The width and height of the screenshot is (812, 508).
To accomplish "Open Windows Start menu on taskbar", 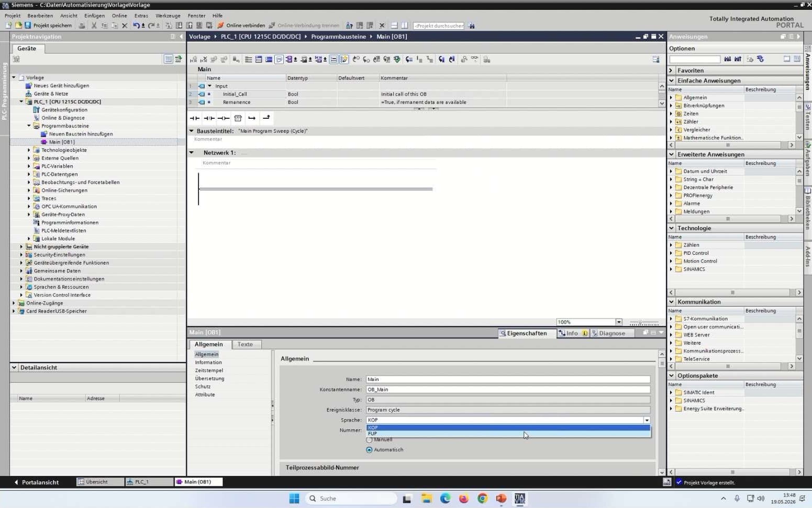I will pos(294,499).
